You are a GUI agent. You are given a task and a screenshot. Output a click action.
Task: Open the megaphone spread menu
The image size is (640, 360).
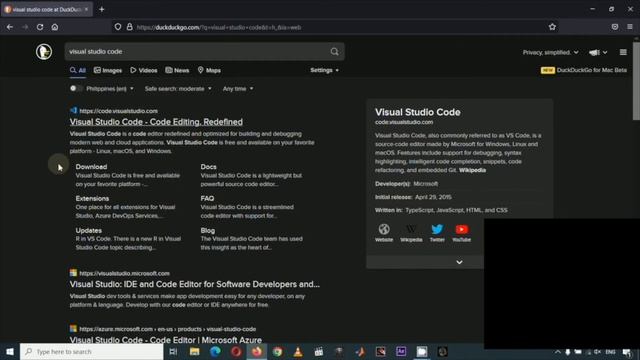point(598,52)
